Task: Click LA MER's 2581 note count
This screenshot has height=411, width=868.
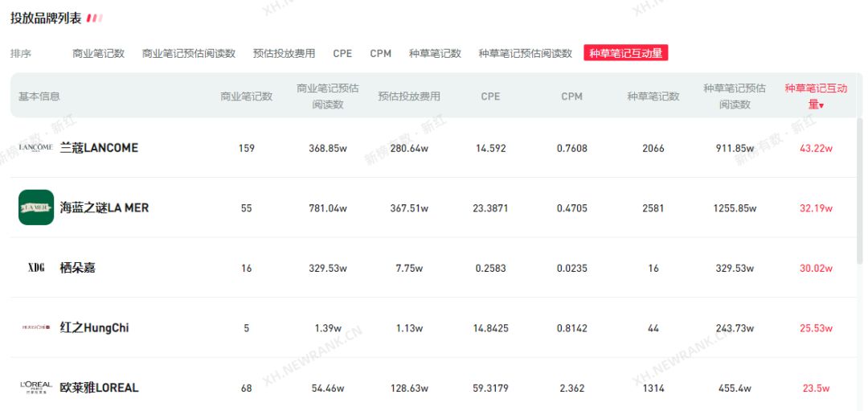Action: point(653,208)
